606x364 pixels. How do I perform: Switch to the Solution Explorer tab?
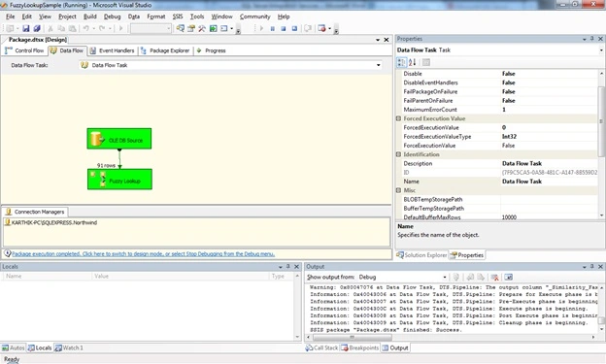[421, 255]
